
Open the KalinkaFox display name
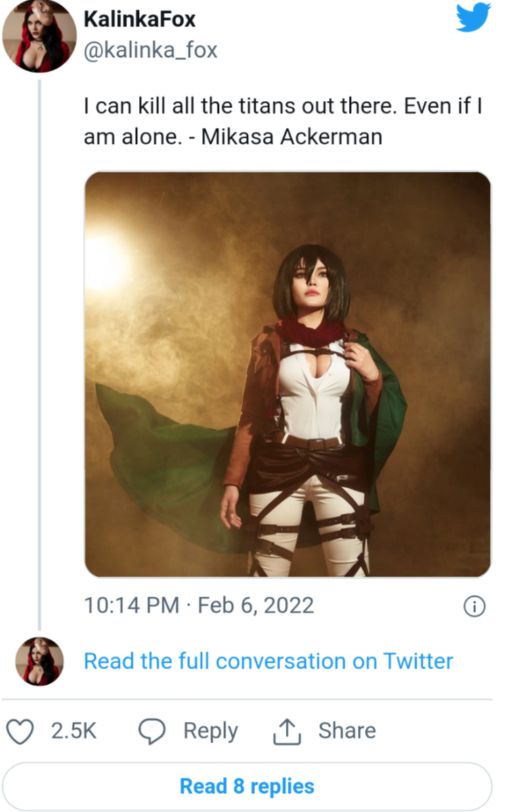click(139, 19)
